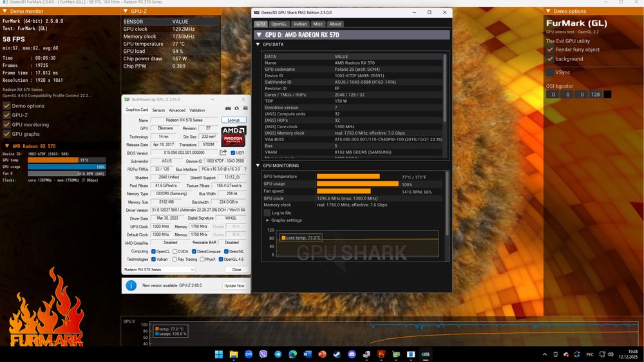Open Telegram from the taskbar
Image resolution: width=644 pixels, height=362 pixels.
pyautogui.click(x=278, y=354)
